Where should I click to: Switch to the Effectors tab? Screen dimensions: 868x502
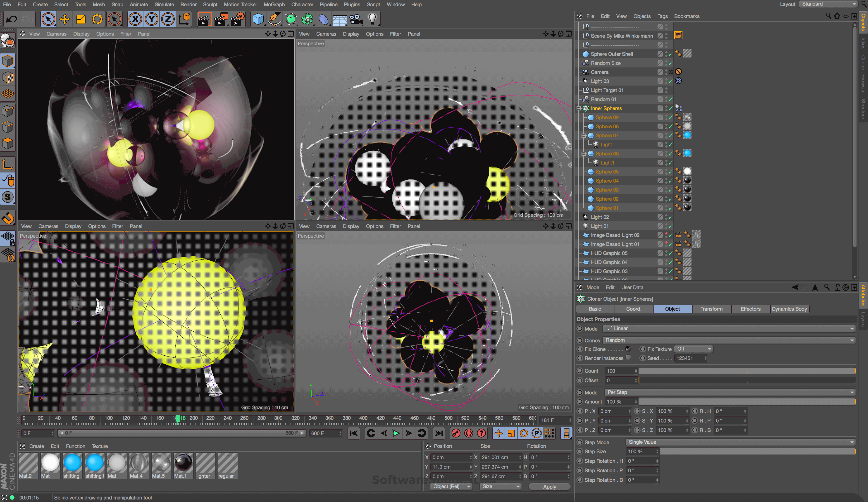pos(750,309)
